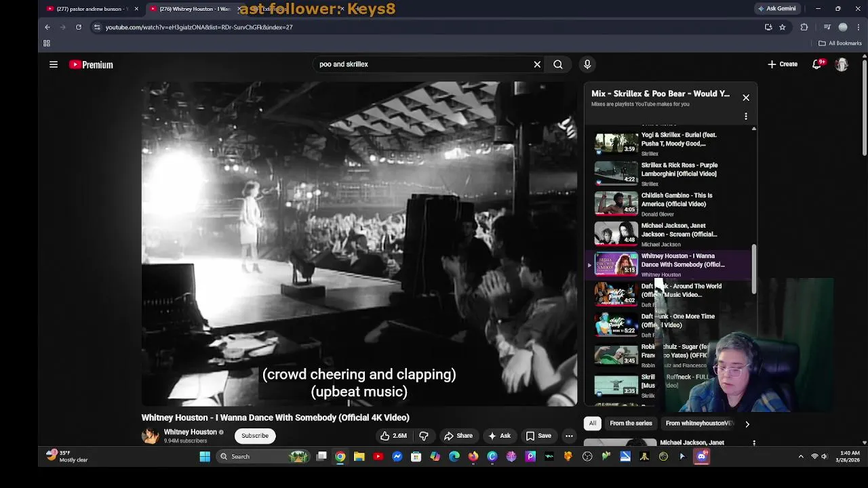The width and height of the screenshot is (868, 488).
Task: Open more actions ellipsis below video
Action: (x=569, y=436)
